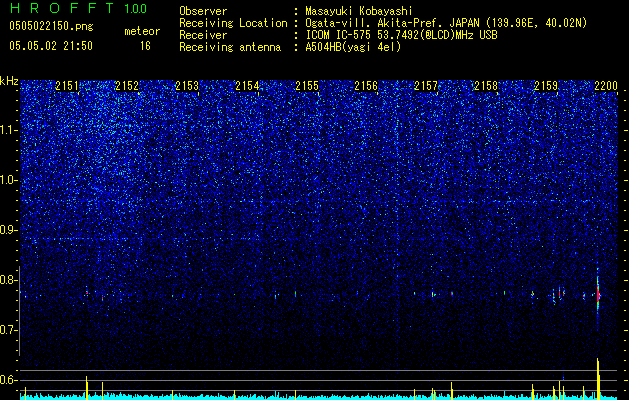Click the 2154 time marker

(247, 86)
